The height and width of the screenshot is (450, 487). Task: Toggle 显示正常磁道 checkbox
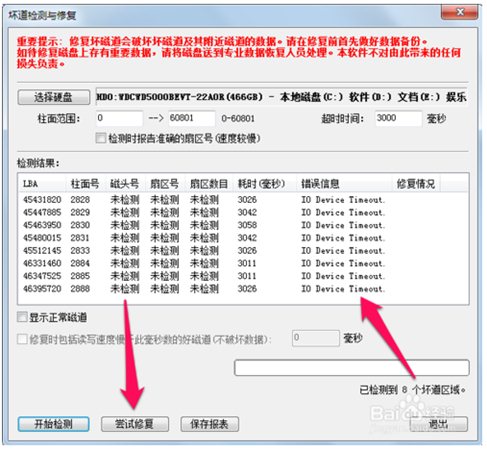click(x=22, y=317)
